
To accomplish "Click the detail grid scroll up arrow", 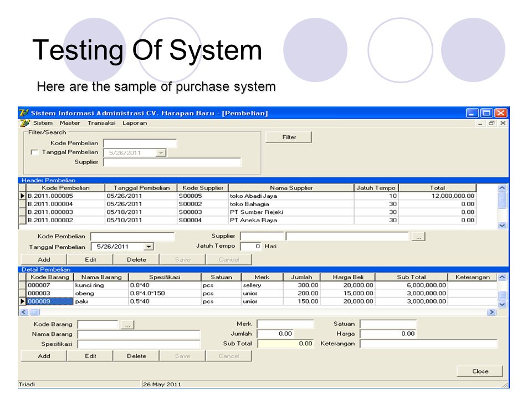I will [502, 277].
